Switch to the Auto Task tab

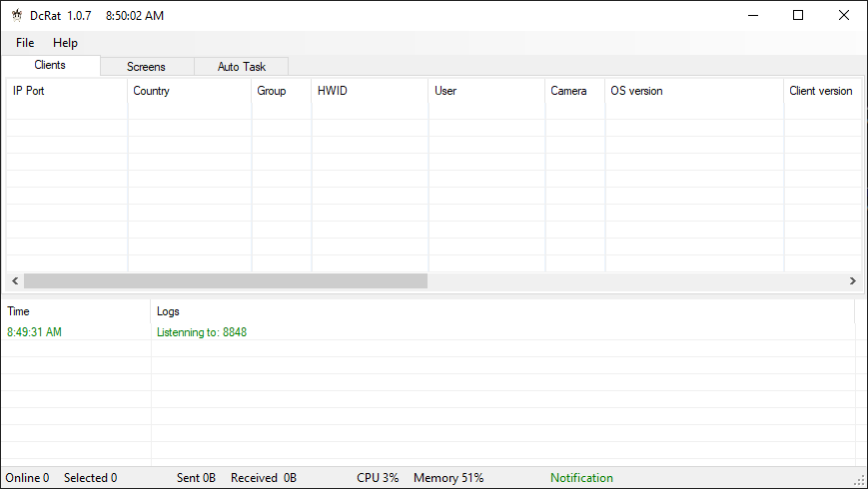click(242, 67)
